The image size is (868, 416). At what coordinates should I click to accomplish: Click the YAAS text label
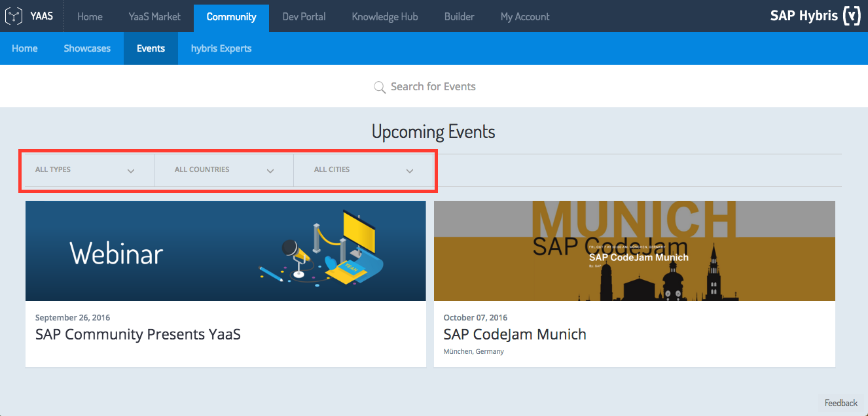[x=41, y=16]
